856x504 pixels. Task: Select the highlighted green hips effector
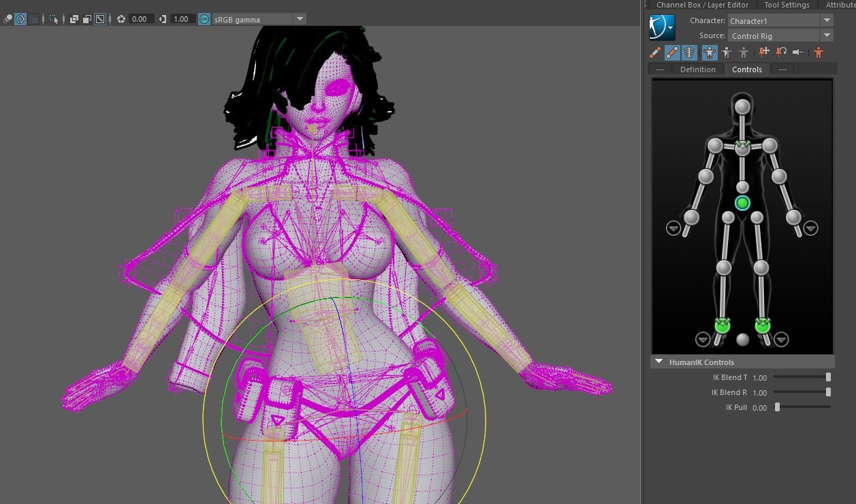pos(742,203)
